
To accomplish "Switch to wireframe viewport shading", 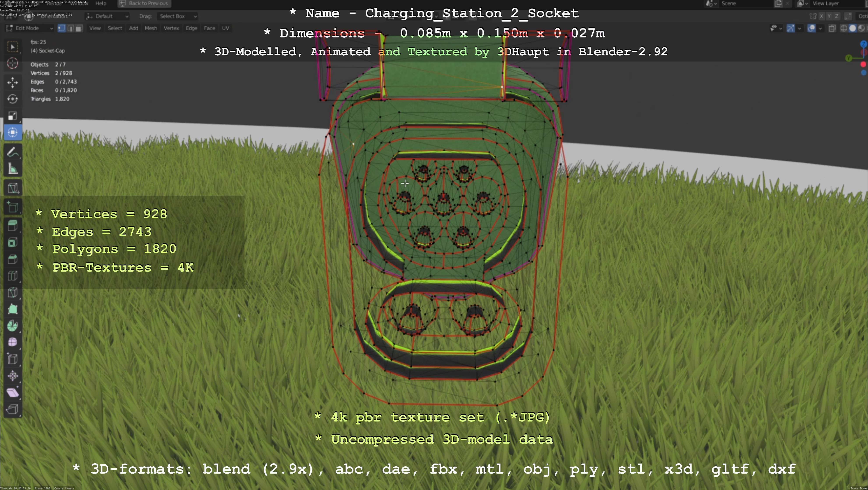I will pos(844,28).
